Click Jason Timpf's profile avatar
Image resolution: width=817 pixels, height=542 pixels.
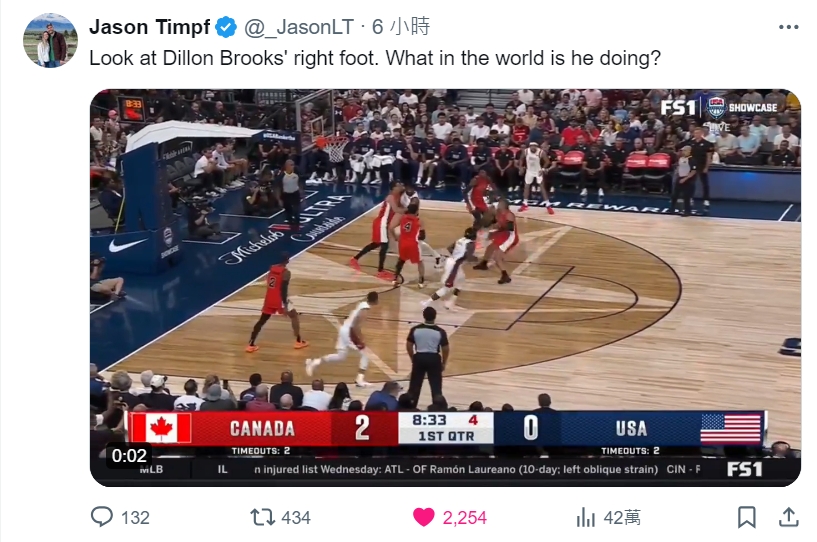[51, 41]
